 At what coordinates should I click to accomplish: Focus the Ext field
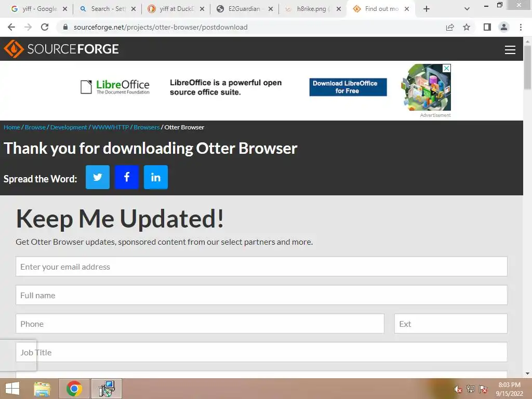451,323
